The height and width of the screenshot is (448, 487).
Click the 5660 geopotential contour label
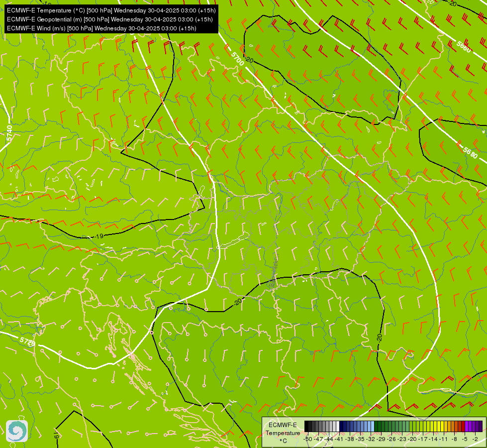pos(464,46)
